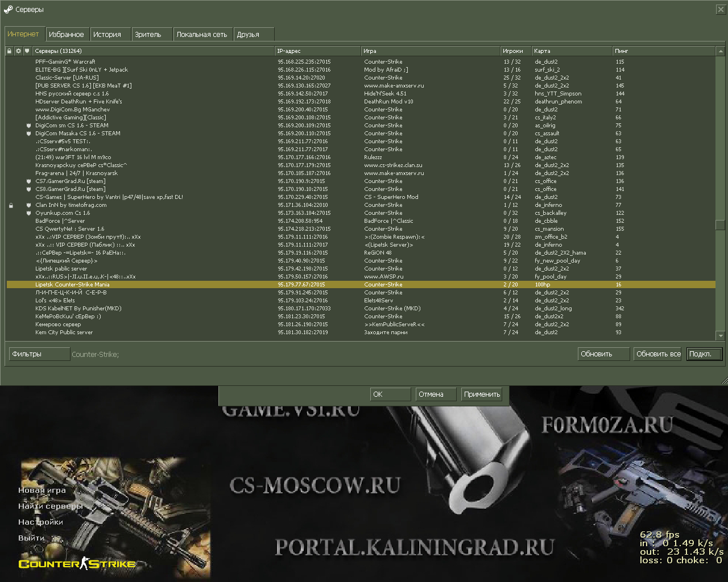Click the shield icon beside DigiCom Masaka CS 1.6 - STEAM
The width and height of the screenshot is (728, 582).
(x=29, y=134)
